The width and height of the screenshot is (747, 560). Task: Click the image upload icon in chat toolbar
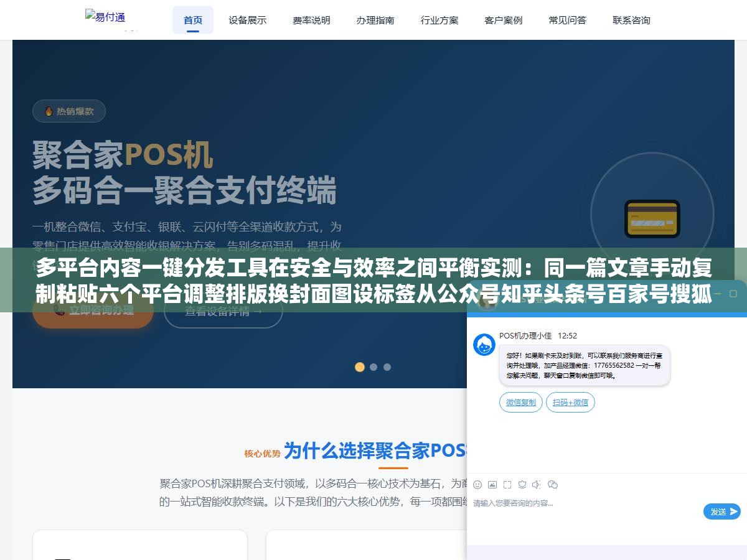(492, 485)
